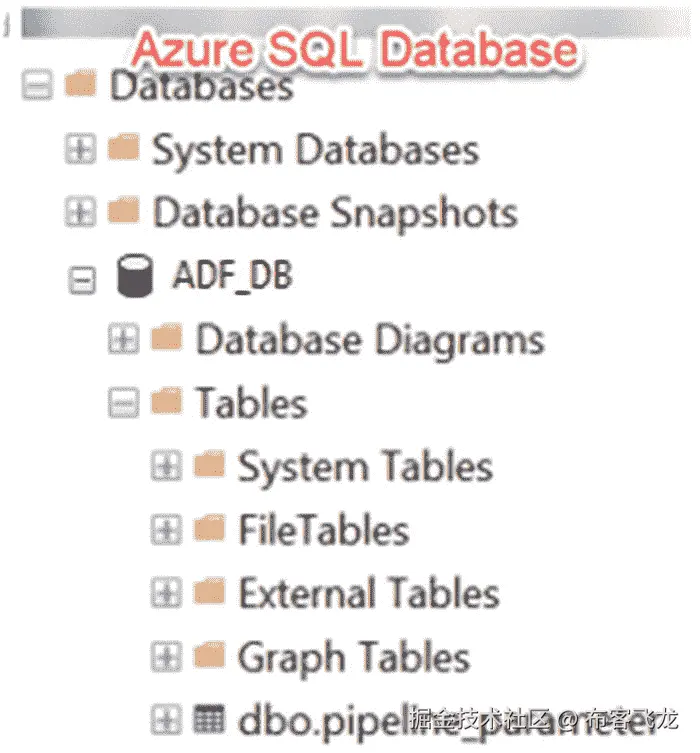Select the External Tables tree label
The image size is (700, 753).
[368, 593]
